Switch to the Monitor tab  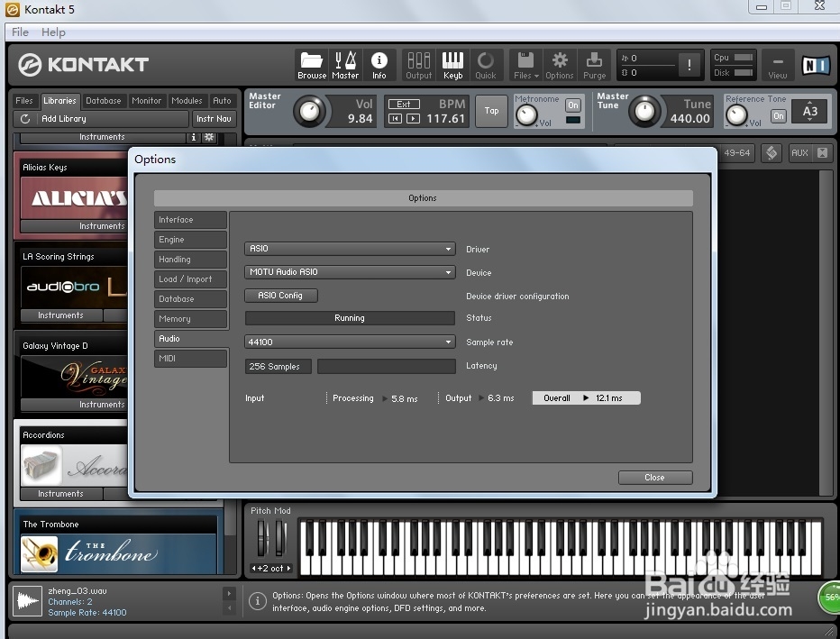point(146,101)
